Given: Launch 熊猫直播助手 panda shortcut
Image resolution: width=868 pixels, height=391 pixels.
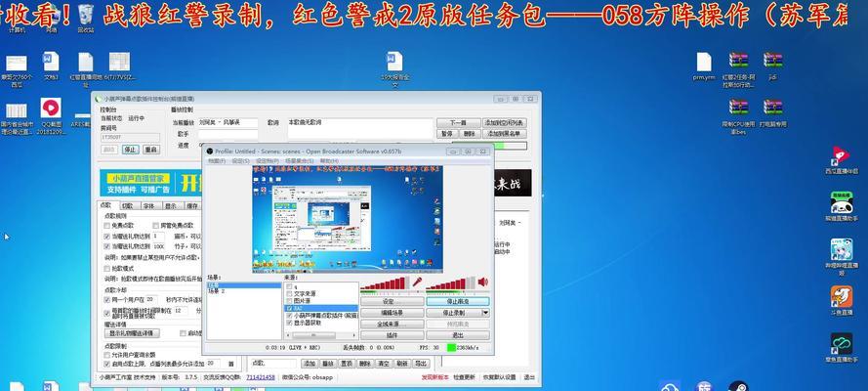Looking at the screenshot, I should [x=841, y=206].
